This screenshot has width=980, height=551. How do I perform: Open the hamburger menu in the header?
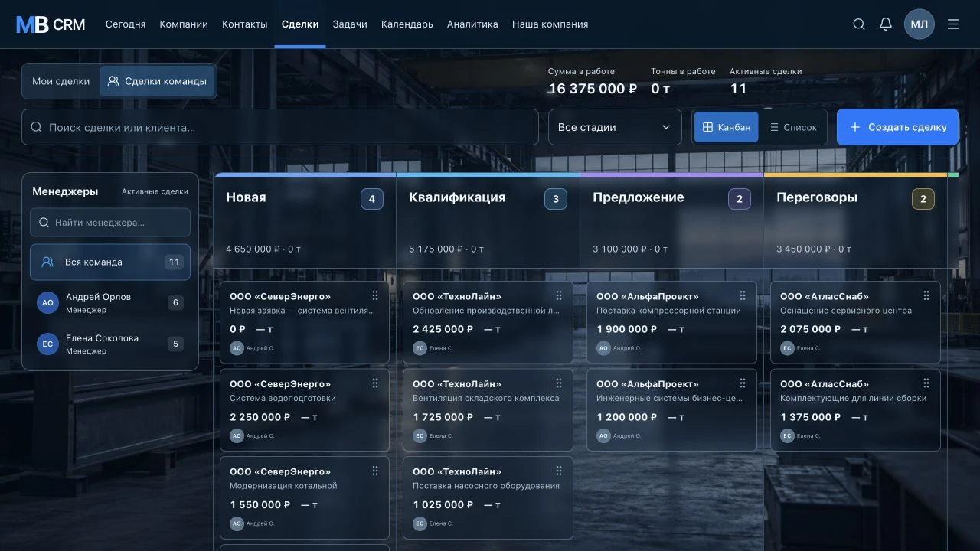(x=953, y=24)
